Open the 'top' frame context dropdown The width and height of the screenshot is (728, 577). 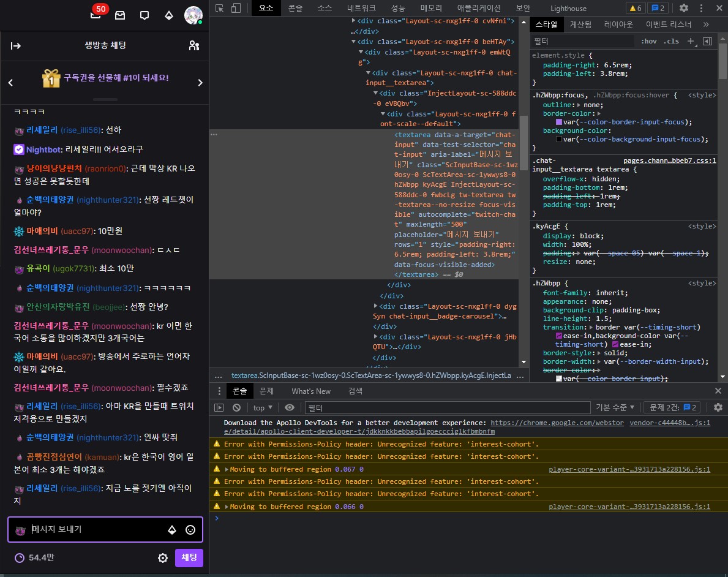click(x=263, y=407)
